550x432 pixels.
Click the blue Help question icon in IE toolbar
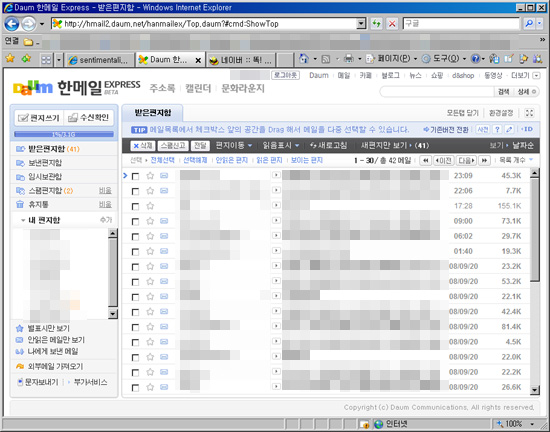pyautogui.click(x=475, y=59)
